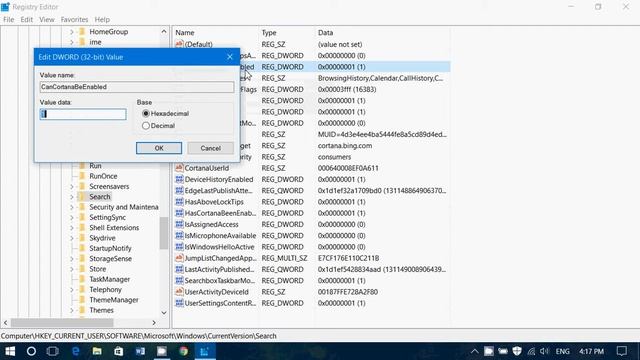Image resolution: width=640 pixels, height=360 pixels.
Task: Expand the Search tree node
Action: tap(71, 197)
